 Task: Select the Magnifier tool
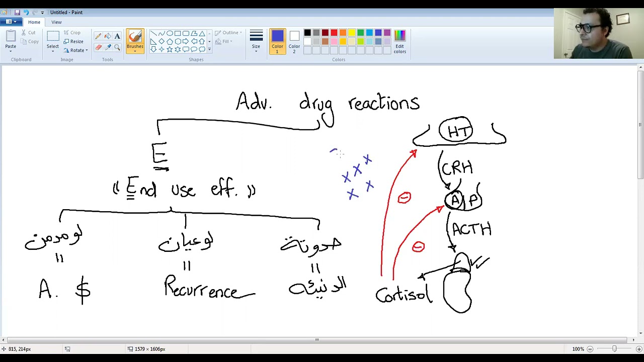[117, 47]
